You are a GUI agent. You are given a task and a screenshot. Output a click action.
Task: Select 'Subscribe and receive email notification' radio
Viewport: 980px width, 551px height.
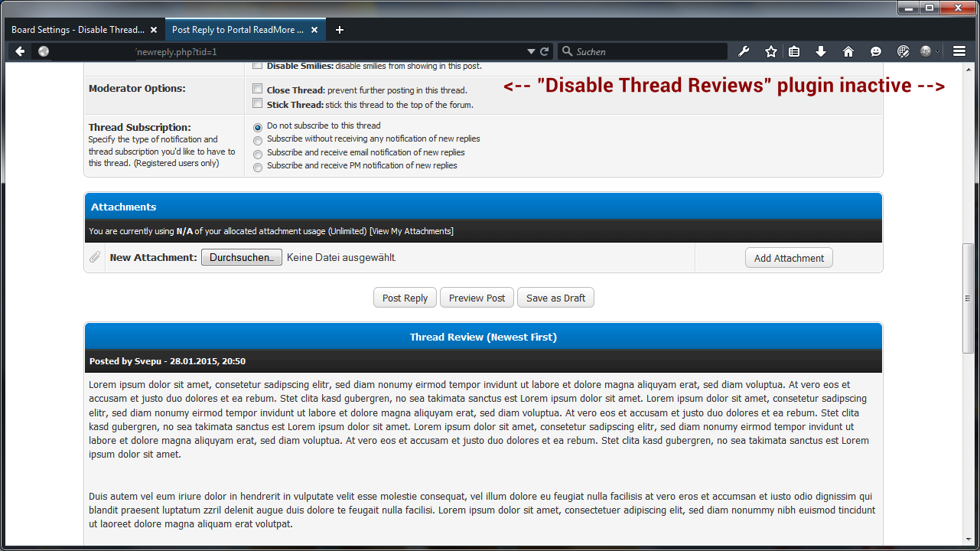258,154
